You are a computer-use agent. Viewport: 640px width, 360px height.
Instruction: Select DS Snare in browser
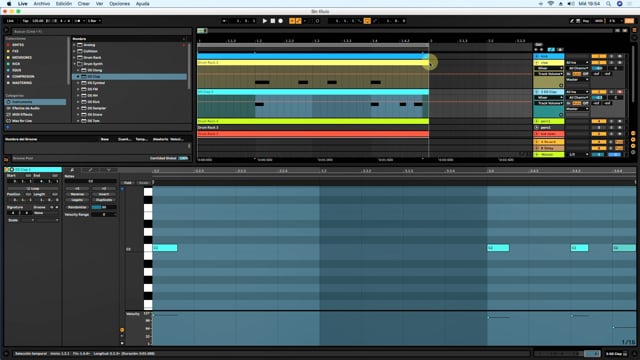tap(95, 114)
